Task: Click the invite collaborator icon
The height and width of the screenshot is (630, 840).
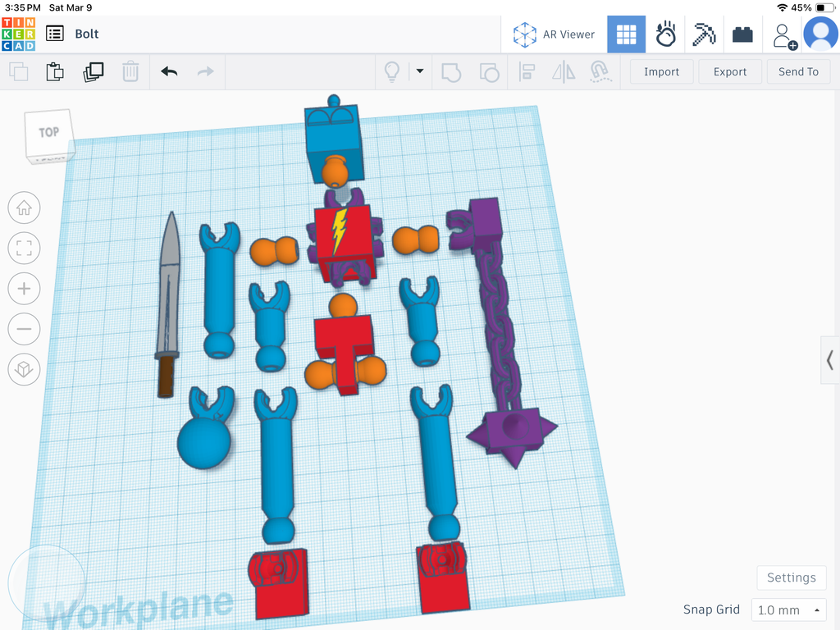Action: pos(783,35)
